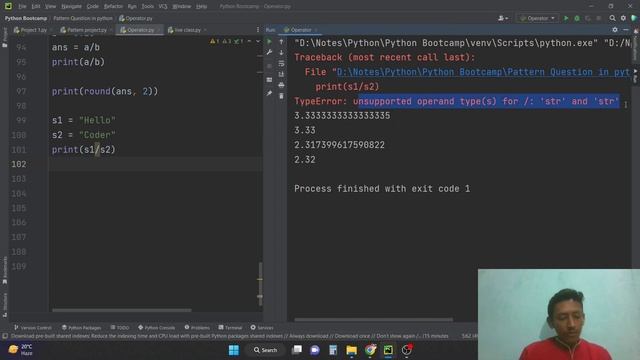This screenshot has width=640, height=360.
Task: Open Services tool window
Action: (262, 328)
